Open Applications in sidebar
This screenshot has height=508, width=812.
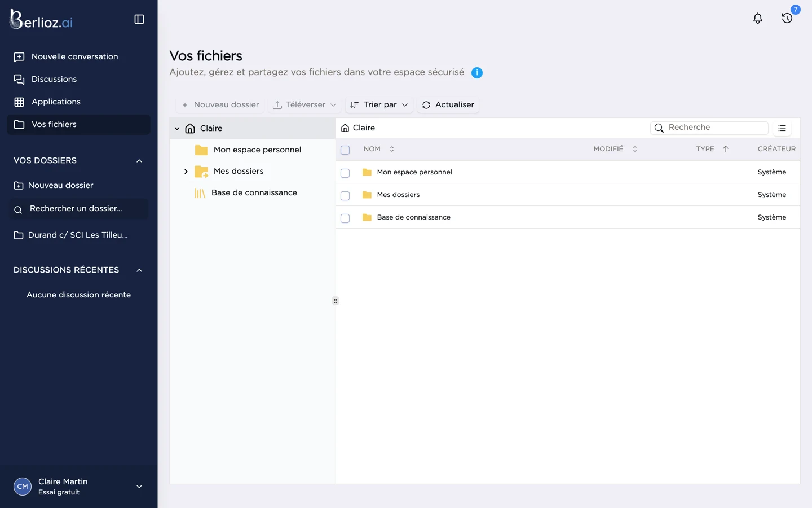(78, 102)
